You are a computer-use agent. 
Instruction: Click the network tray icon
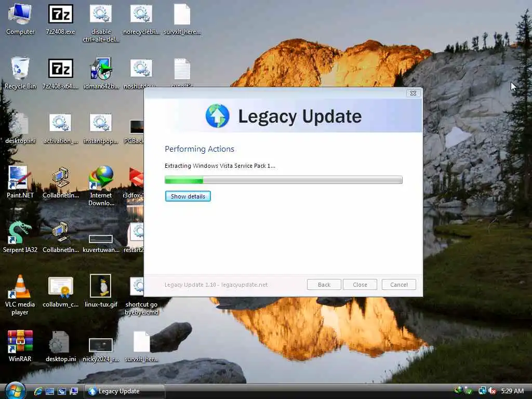482,391
